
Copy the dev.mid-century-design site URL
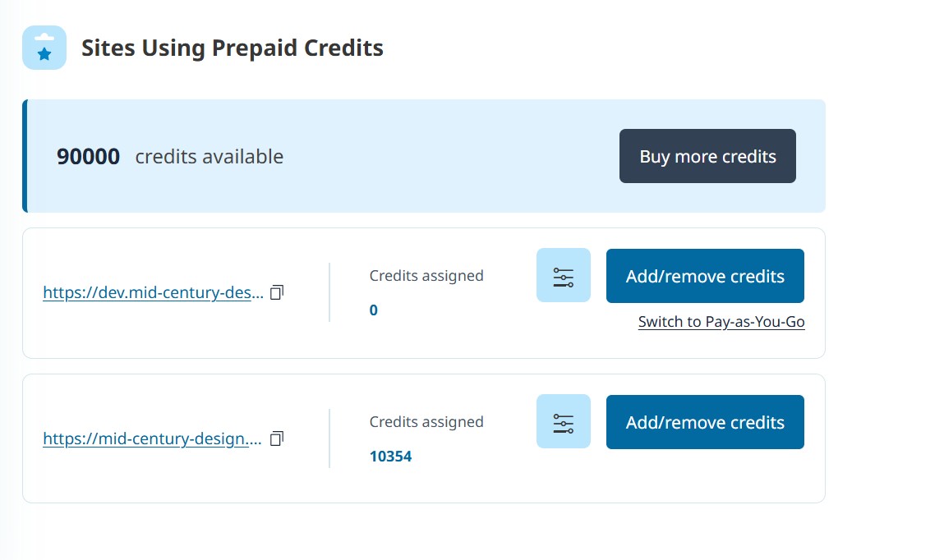(x=277, y=292)
